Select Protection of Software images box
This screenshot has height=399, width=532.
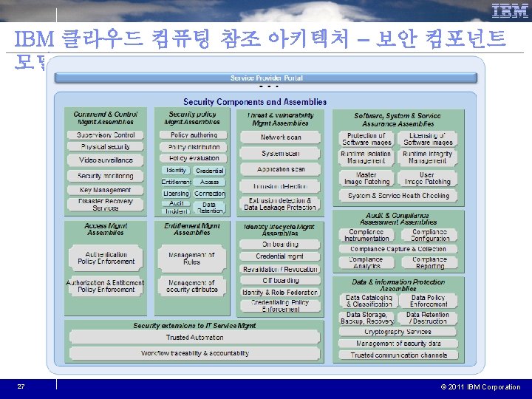click(366, 139)
